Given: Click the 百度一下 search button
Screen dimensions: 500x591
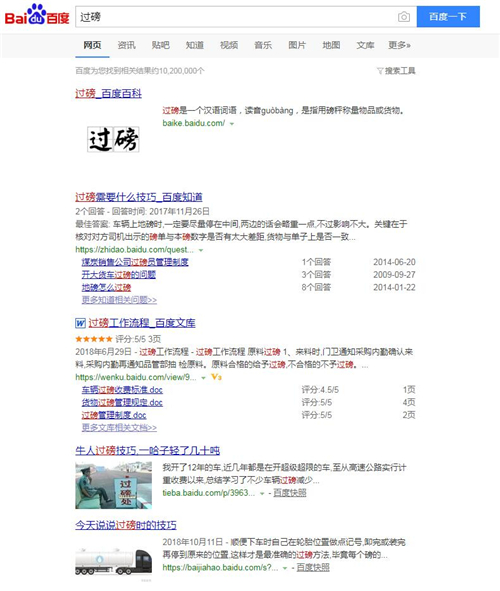Looking at the screenshot, I should pyautogui.click(x=448, y=17).
